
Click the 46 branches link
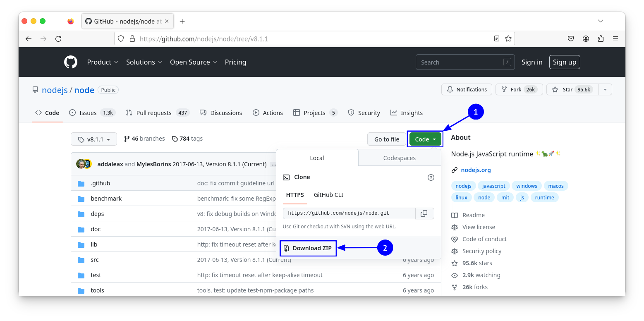144,139
